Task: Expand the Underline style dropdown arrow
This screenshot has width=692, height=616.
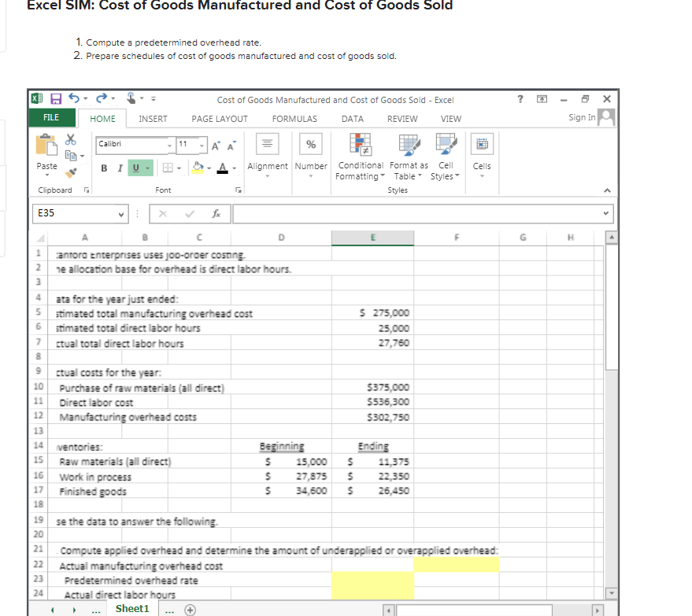Action: click(x=148, y=168)
